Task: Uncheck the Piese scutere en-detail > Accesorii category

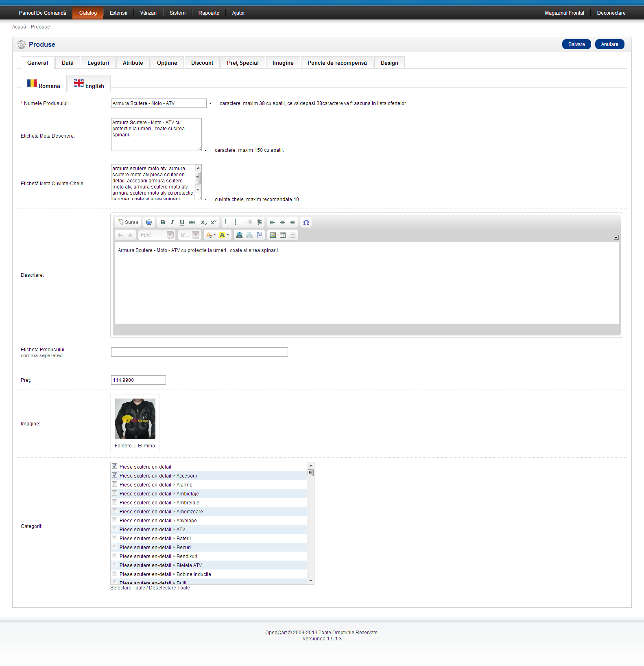Action: [115, 475]
